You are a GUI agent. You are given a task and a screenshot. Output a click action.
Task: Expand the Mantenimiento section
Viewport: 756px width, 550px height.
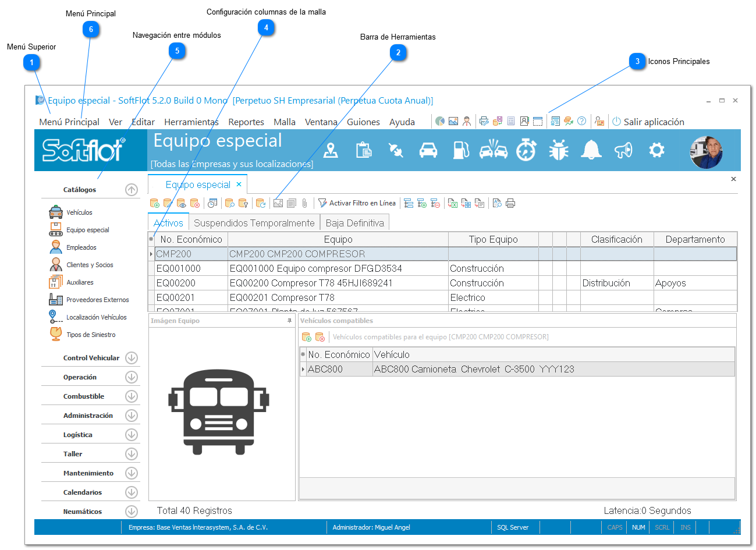(x=132, y=473)
